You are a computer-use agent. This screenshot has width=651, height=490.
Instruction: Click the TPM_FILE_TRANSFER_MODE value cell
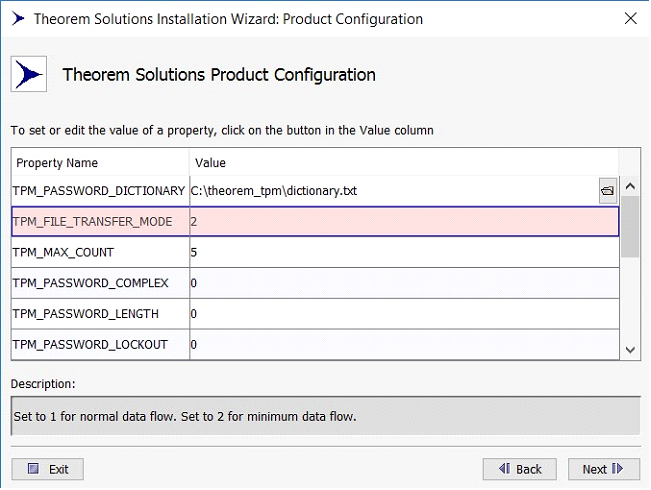403,221
